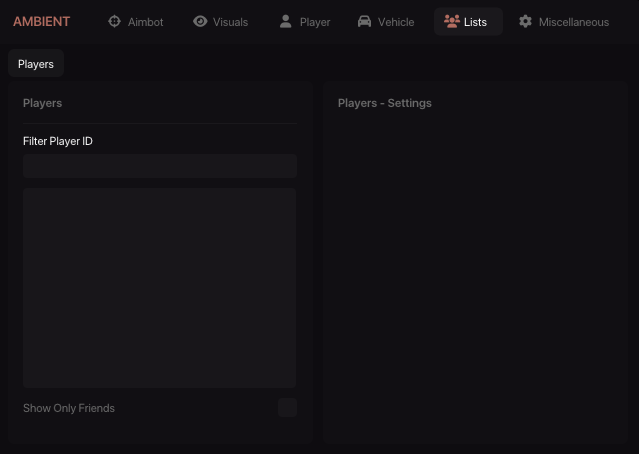Go to the Player tab label
Viewport: 639px width, 454px height.
click(315, 22)
